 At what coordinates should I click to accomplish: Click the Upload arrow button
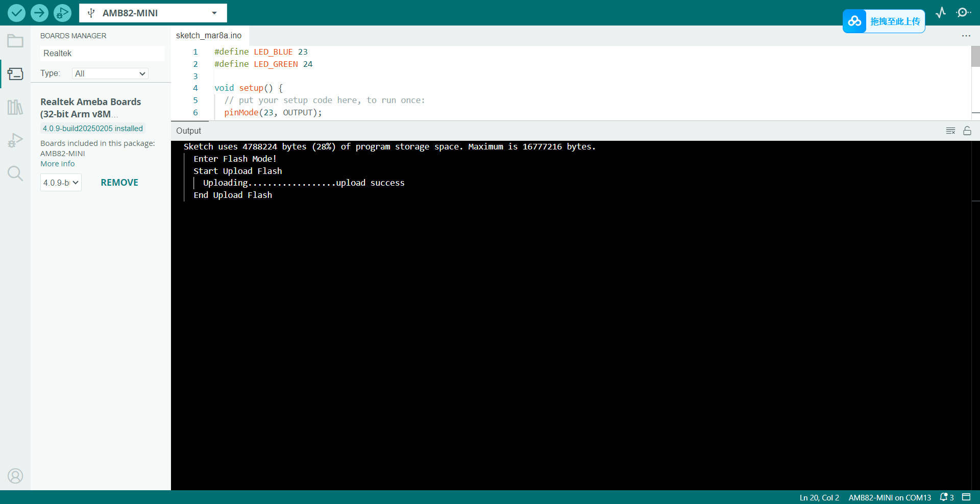39,13
